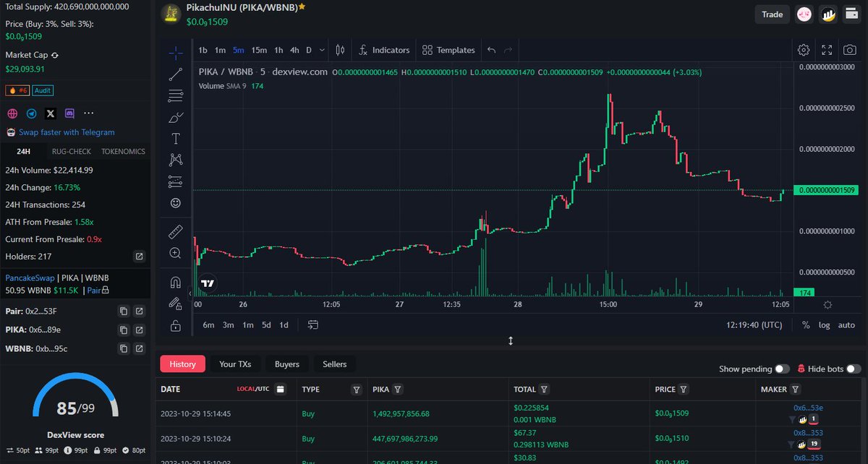
Task: Refresh the market cap value
Action: (55, 55)
